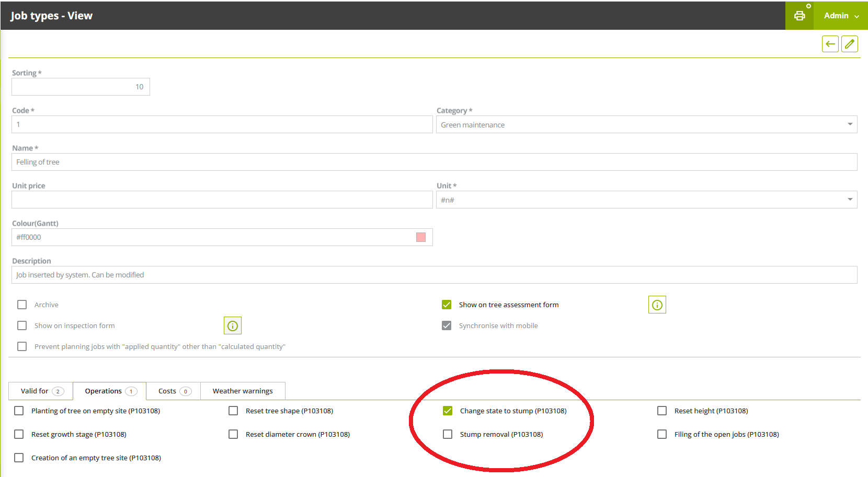Switch to the Valid for tab

coord(41,391)
